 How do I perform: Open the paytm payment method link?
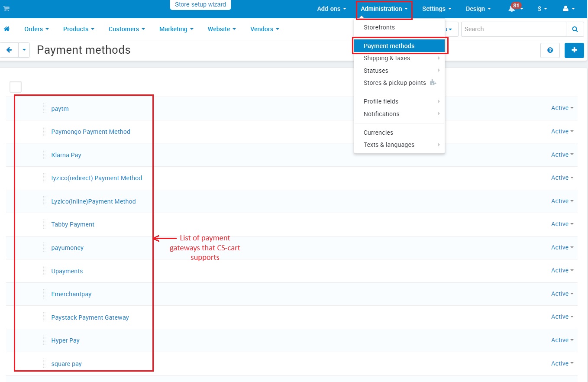coord(60,109)
